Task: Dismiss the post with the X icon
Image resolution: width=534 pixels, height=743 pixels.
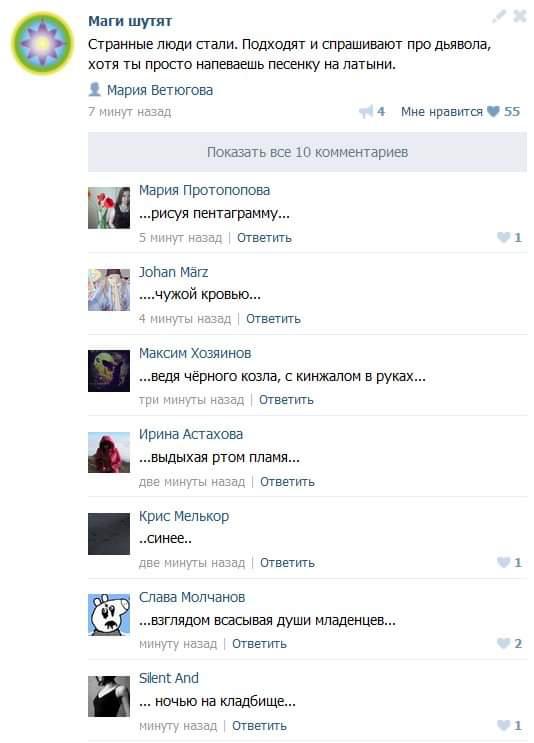Action: coord(520,16)
